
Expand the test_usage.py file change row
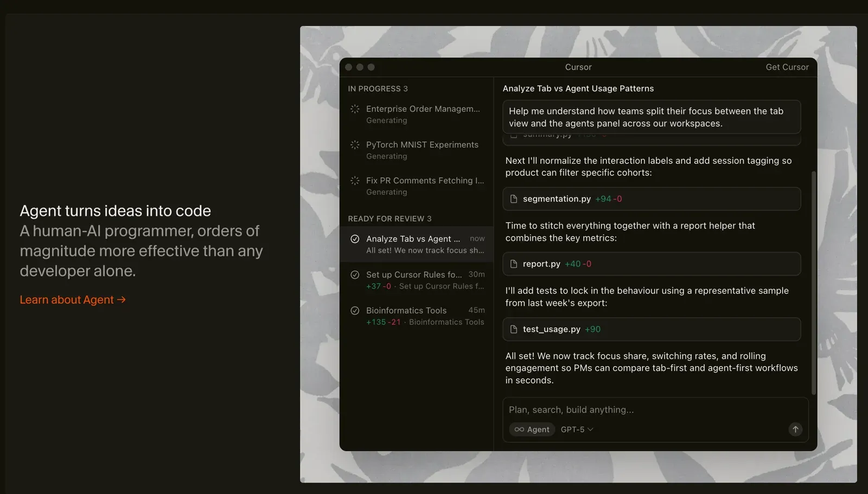pyautogui.click(x=651, y=329)
